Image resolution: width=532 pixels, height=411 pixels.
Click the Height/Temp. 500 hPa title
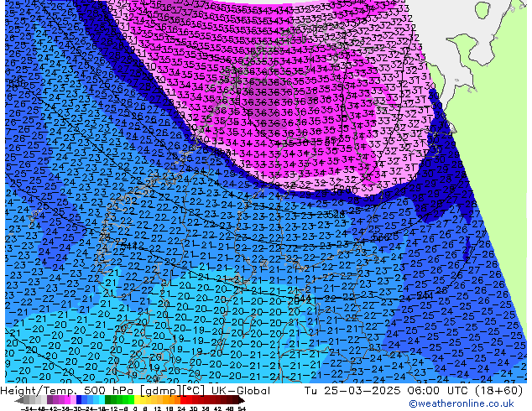[68, 391]
